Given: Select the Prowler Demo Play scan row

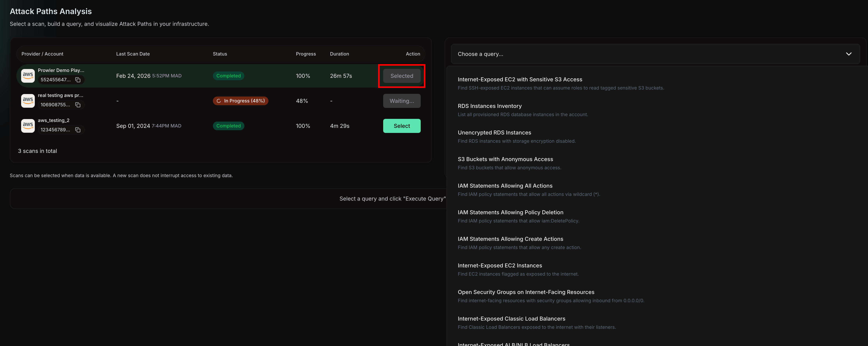Looking at the screenshot, I should [x=202, y=75].
